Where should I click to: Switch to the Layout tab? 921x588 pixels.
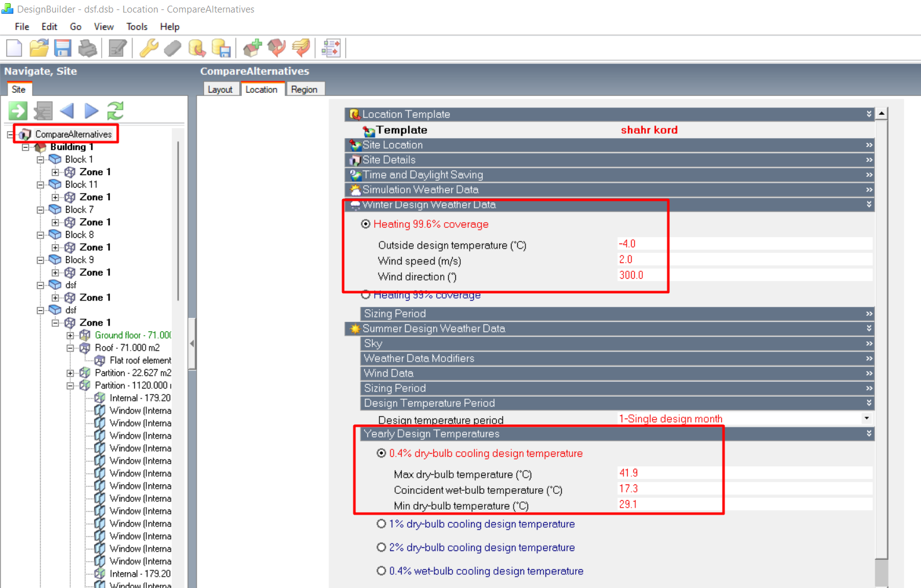coord(220,90)
